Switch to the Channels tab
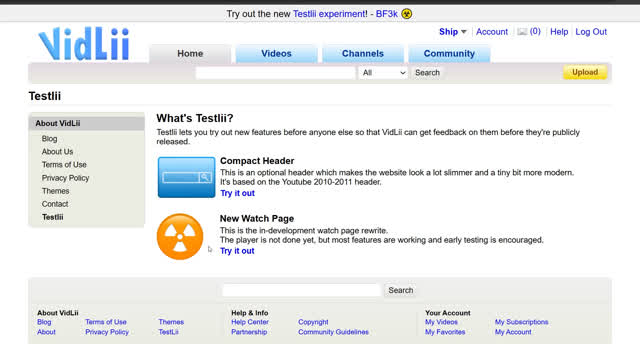 click(x=363, y=53)
